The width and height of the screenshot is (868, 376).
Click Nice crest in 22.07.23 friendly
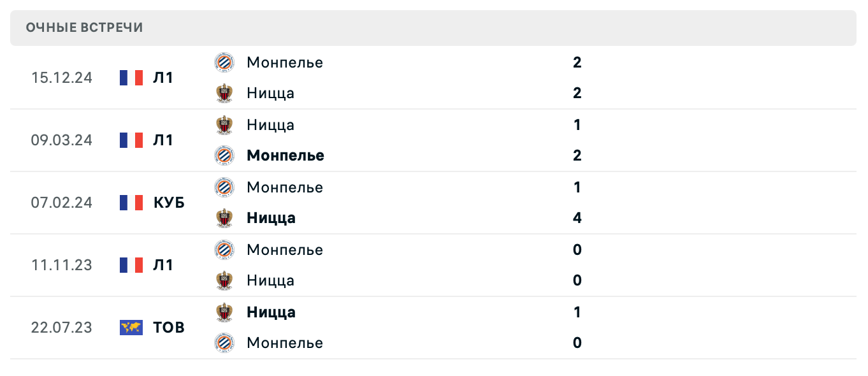click(x=224, y=312)
